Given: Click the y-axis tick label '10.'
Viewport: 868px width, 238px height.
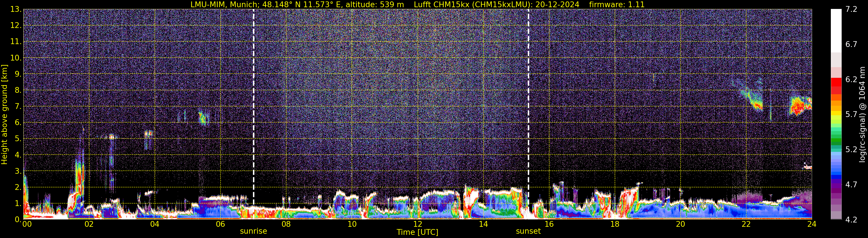Looking at the screenshot, I should (x=16, y=58).
